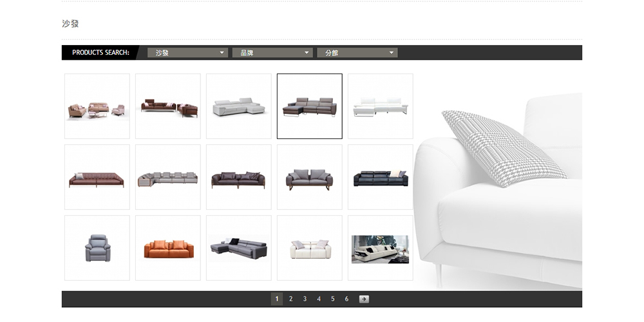Open the white sofa room scene thumbnail
The image size is (644, 322).
[381, 248]
